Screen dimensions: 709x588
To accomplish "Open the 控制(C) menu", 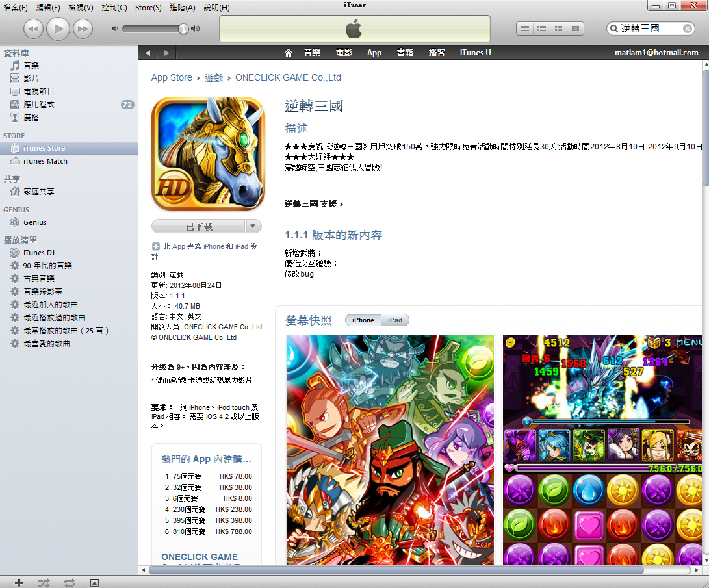I will coord(114,8).
